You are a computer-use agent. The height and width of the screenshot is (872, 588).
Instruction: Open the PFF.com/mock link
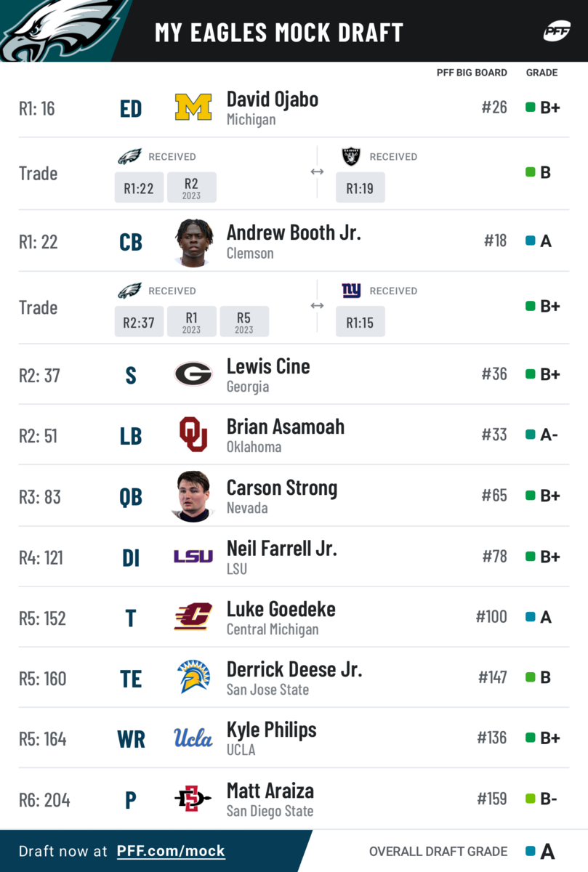[171, 851]
